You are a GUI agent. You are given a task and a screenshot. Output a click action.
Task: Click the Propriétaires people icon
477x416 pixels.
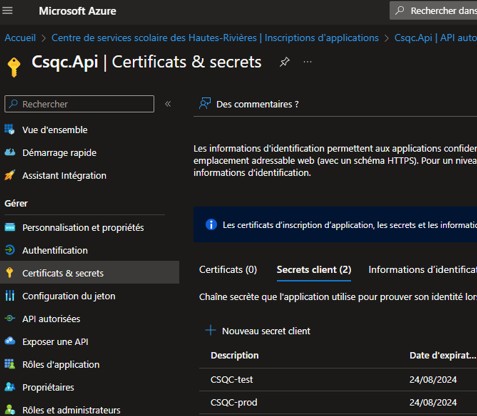(10, 387)
